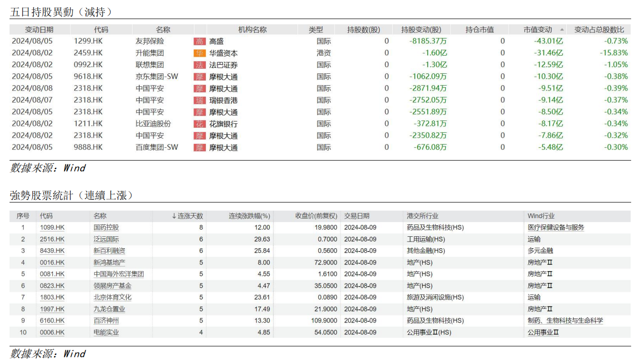
Task: Click 制药、生物科技与生命科学 industry link
Action: (x=565, y=321)
